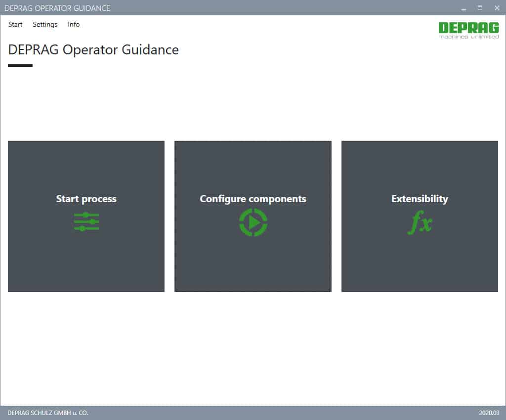Viewport: 506px width, 420px height.
Task: Open the Settings menu
Action: (45, 25)
